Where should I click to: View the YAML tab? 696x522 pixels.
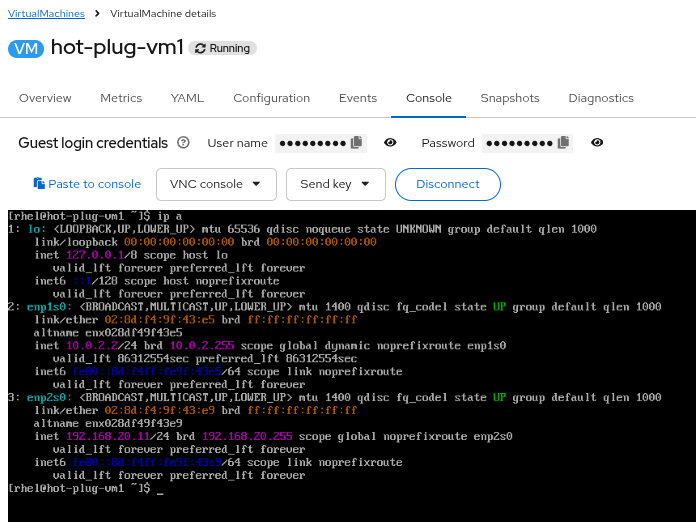(187, 98)
